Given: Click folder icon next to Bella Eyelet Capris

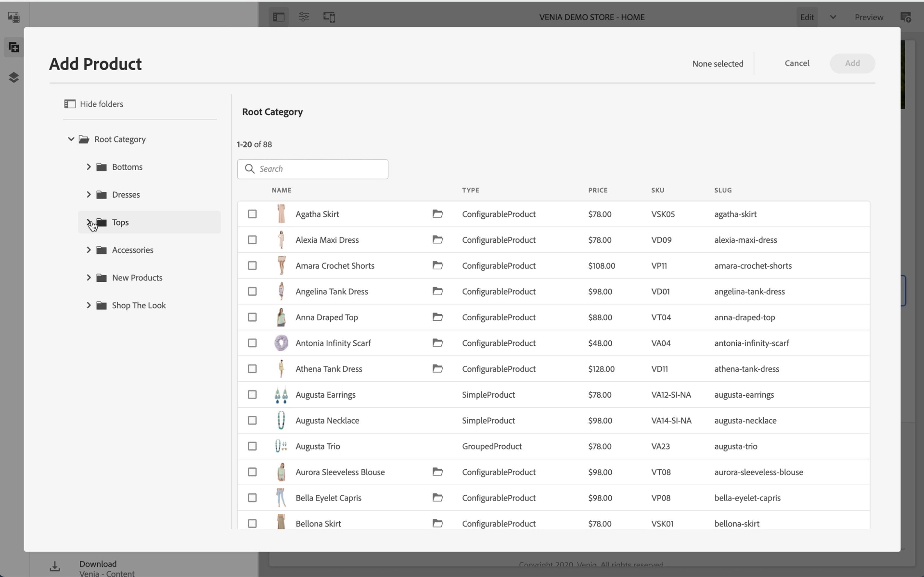Looking at the screenshot, I should click(x=438, y=498).
